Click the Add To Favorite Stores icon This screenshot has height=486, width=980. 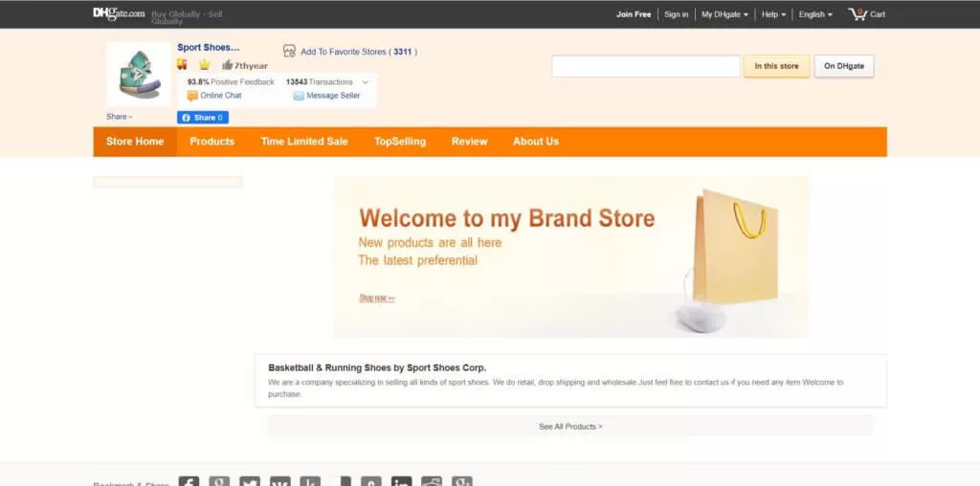[x=289, y=52]
